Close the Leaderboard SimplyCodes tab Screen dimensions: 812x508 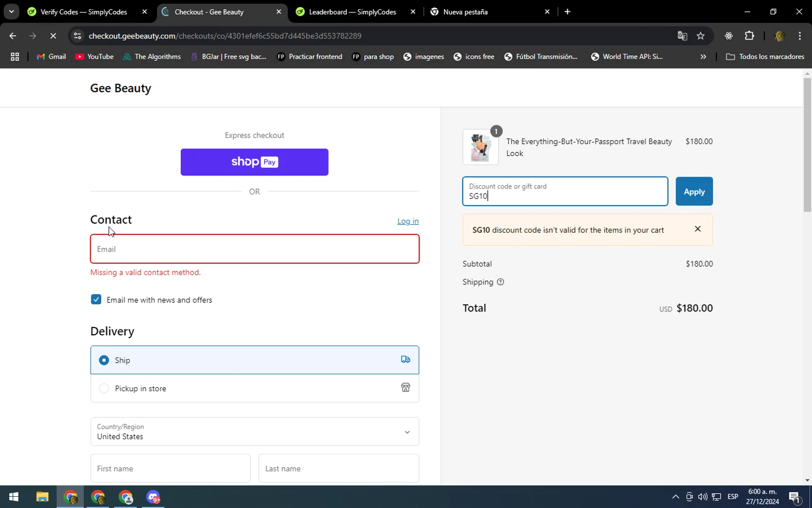tap(413, 11)
